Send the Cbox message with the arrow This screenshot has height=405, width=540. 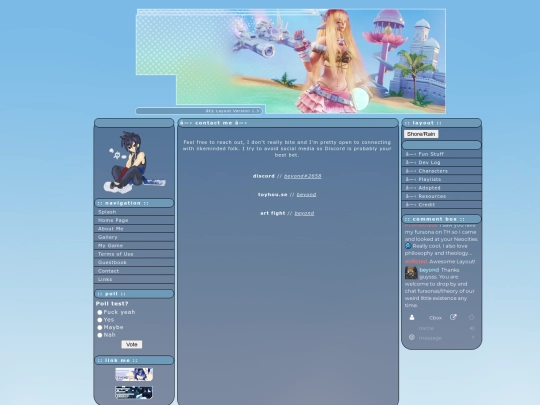point(473,338)
